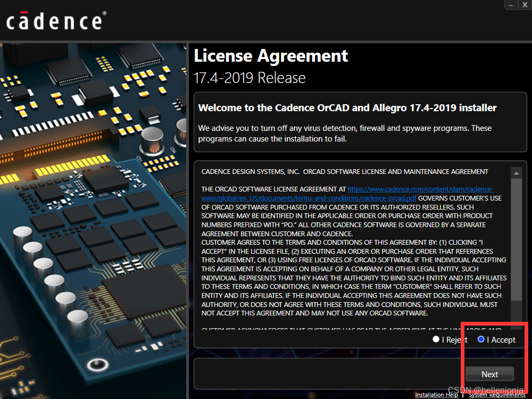The height and width of the screenshot is (399, 532).
Task: Open the Installation Help link
Action: 436,395
